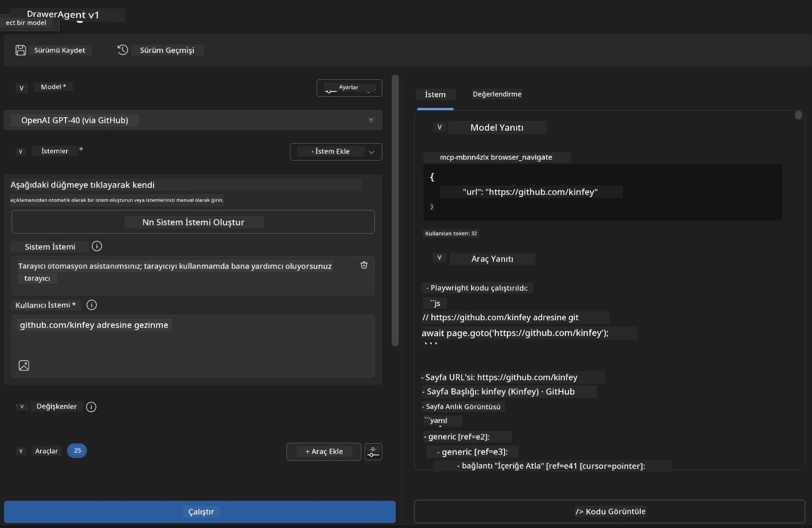Screen dimensions: 812x528
Task: Click the user prompt text field
Action: (193, 346)
